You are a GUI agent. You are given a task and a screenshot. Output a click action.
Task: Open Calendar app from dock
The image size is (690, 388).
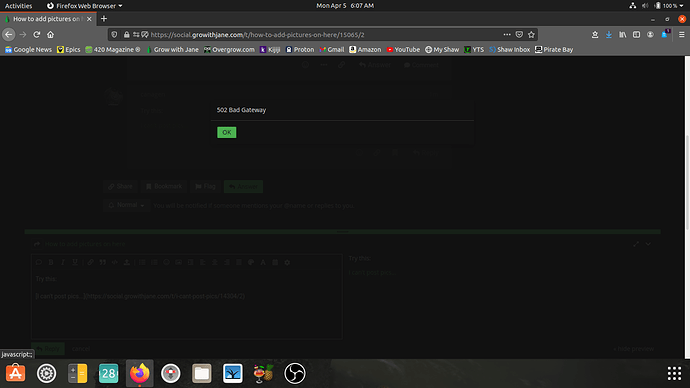point(109,373)
